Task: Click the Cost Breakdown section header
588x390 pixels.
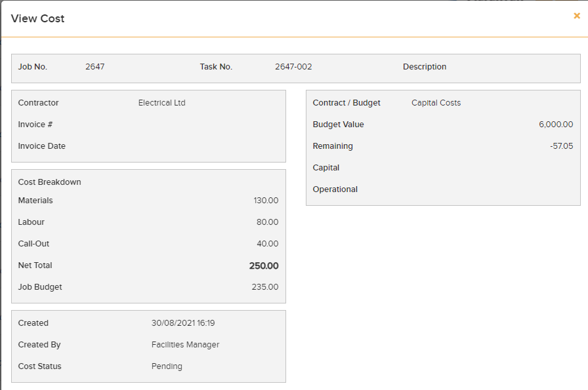Action: point(49,182)
